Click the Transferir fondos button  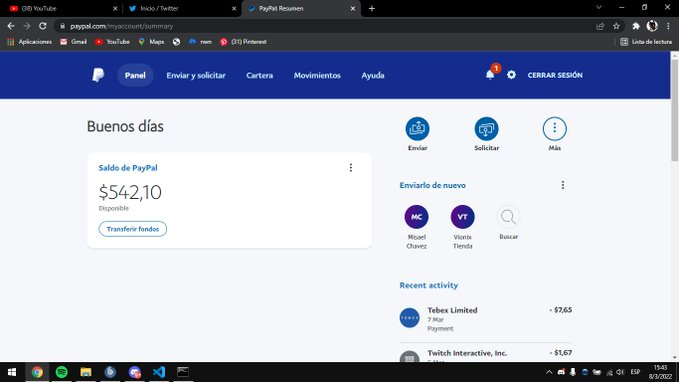click(133, 229)
